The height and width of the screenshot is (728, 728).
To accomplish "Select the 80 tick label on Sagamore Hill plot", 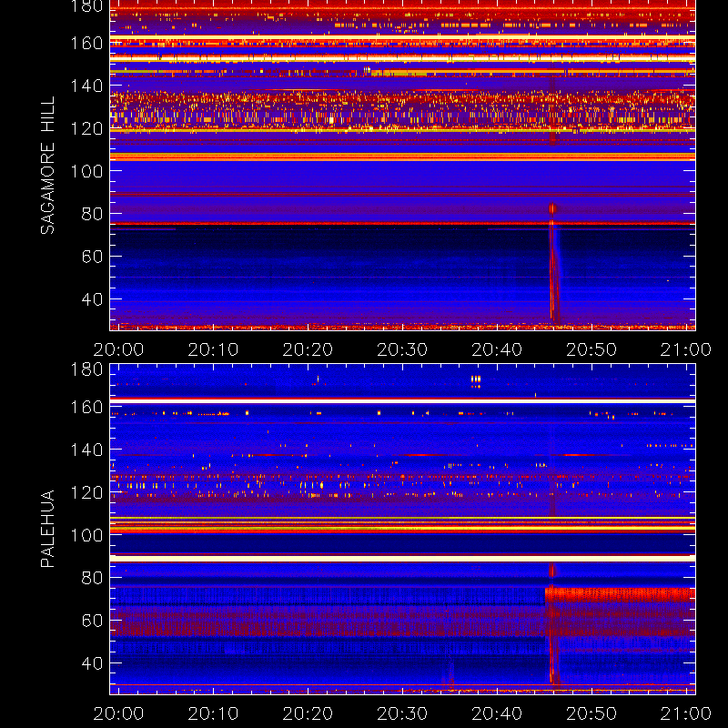I will pos(92,214).
